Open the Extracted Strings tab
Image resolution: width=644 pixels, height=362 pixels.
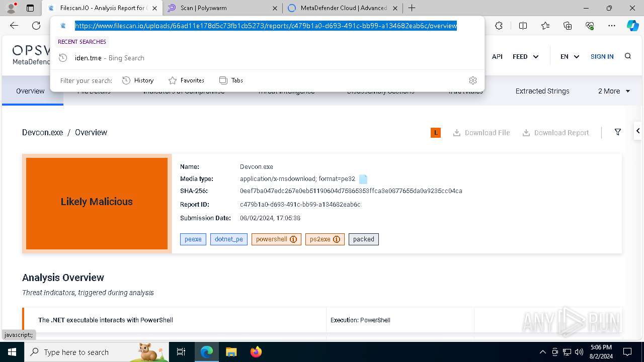point(542,91)
